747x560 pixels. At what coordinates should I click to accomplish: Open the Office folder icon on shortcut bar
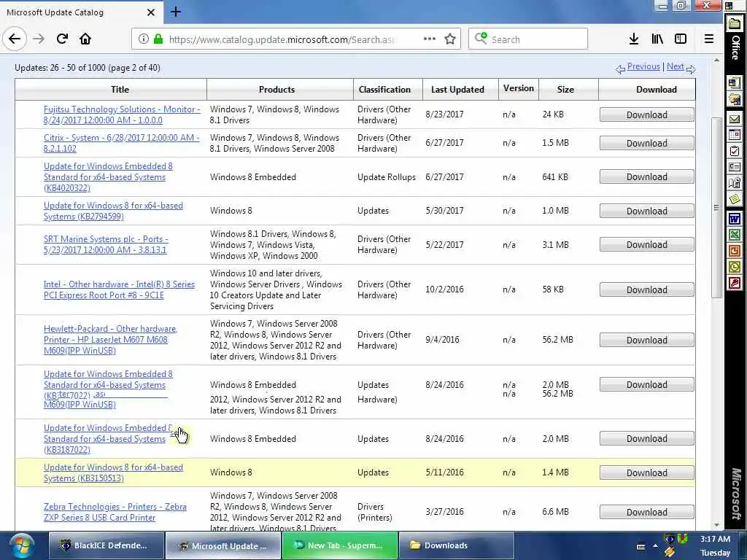point(734,24)
